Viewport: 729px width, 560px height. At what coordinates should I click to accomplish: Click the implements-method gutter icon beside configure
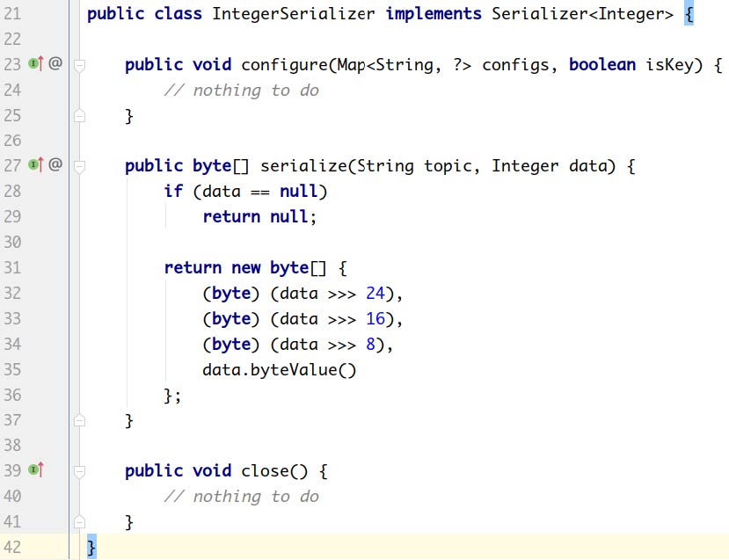click(x=35, y=64)
